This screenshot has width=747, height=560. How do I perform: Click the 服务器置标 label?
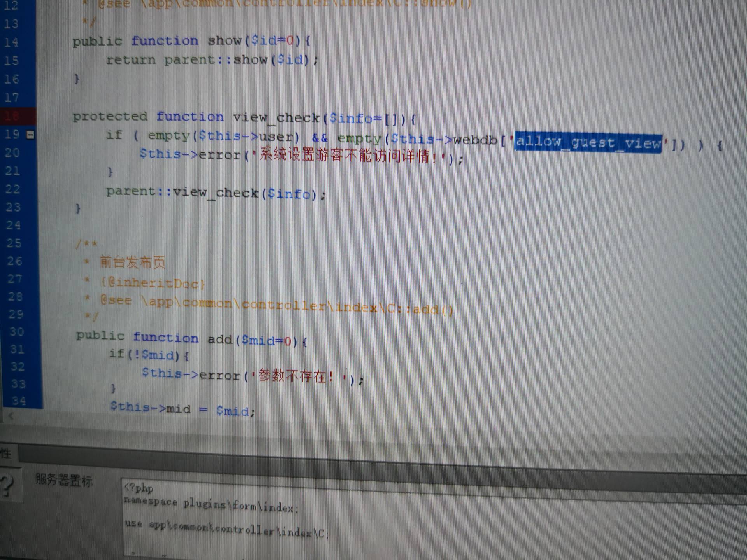(x=64, y=480)
